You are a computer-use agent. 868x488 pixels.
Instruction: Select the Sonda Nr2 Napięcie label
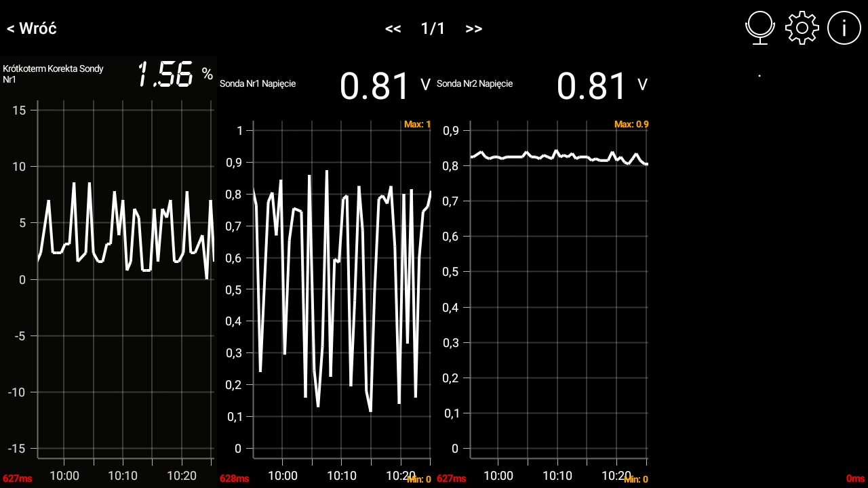tap(475, 84)
